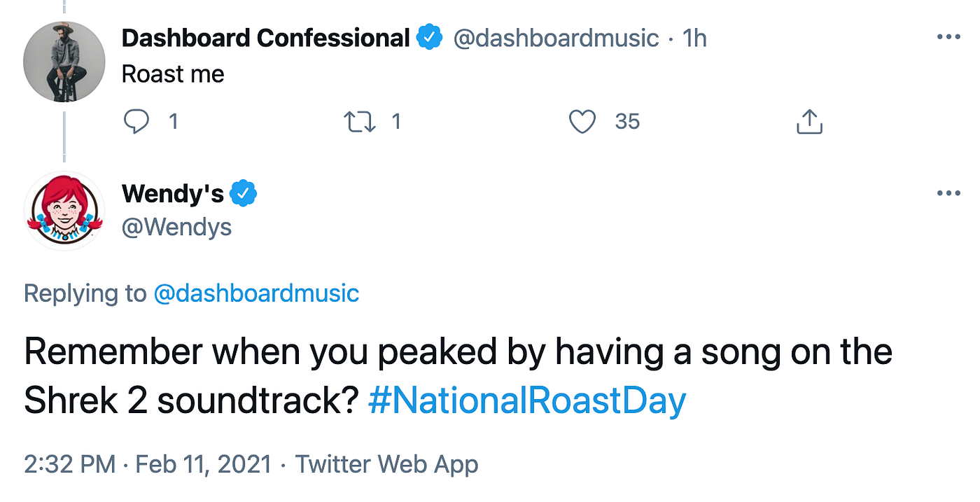This screenshot has height=502, width=980.
Task: Open the #NationalRoastDay hashtag
Action: tap(526, 401)
